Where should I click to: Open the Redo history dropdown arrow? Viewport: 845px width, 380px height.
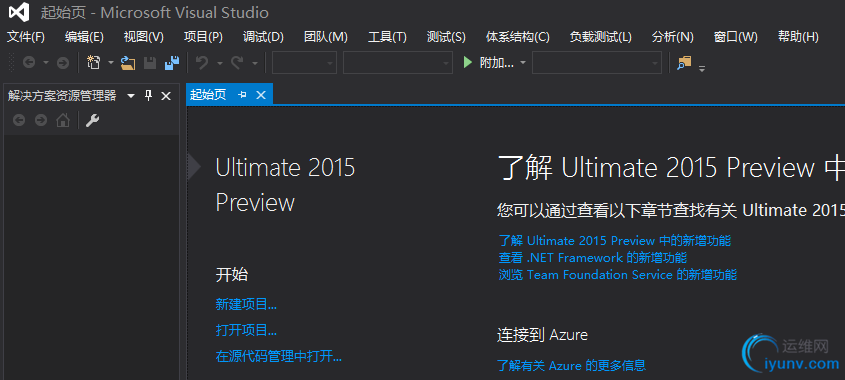point(255,63)
